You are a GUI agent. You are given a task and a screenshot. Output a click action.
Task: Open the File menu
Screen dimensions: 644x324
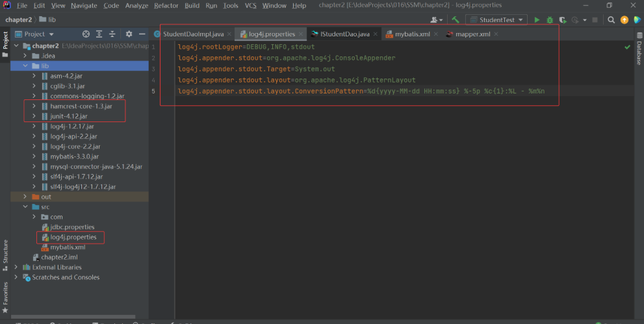point(22,5)
